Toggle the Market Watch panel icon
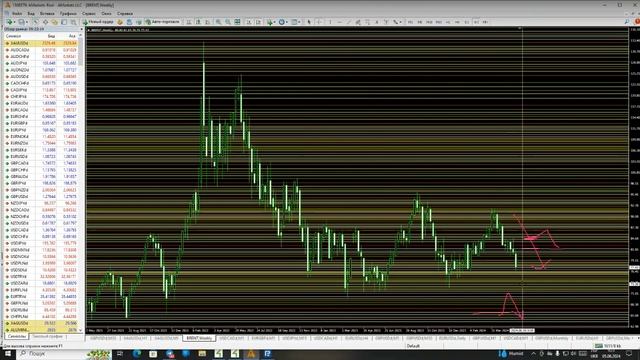The height and width of the screenshot is (360, 640). point(36,22)
